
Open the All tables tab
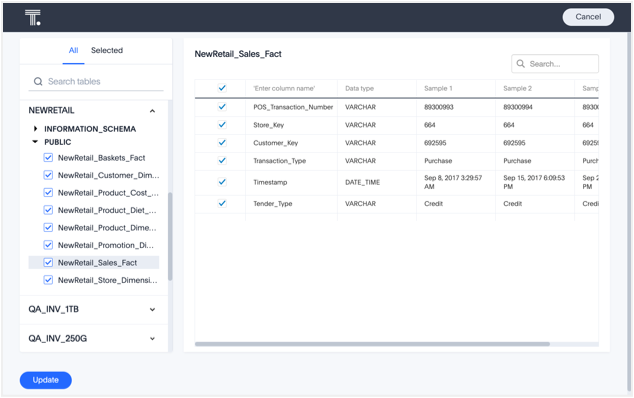(x=73, y=51)
